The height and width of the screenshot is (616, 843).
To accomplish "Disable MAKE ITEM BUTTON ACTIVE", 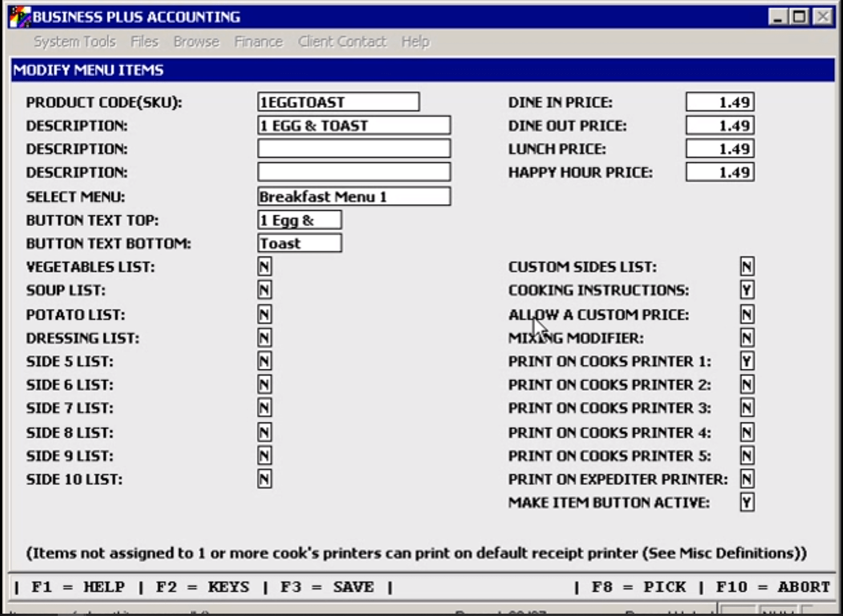I will (x=746, y=503).
